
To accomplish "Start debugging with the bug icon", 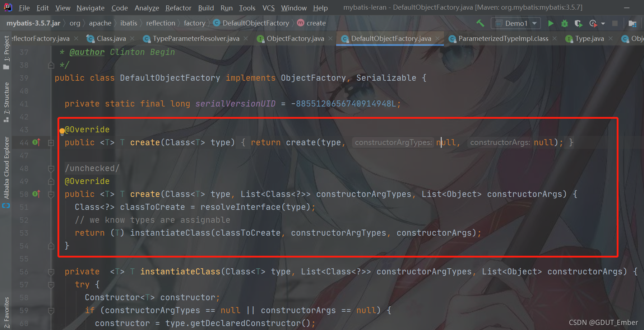I will point(565,23).
